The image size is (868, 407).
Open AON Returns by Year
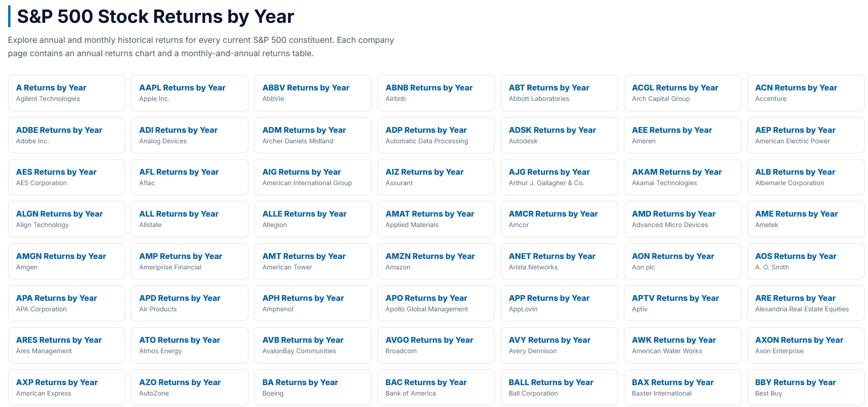click(682, 261)
